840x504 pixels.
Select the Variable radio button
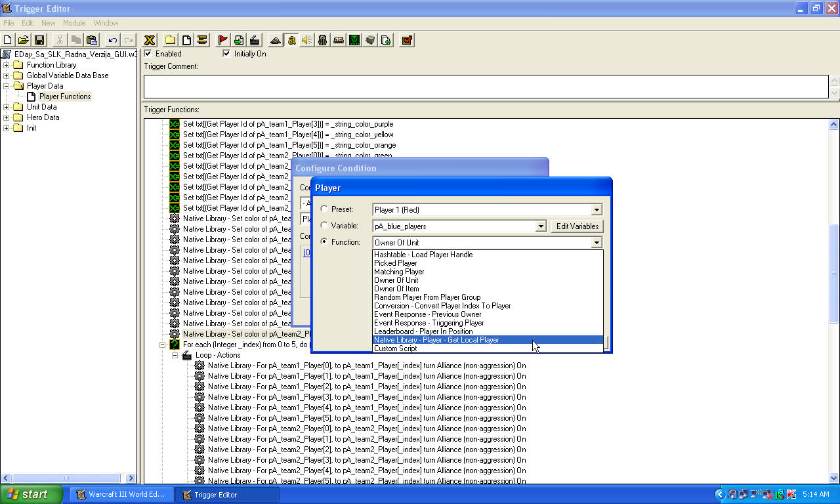pyautogui.click(x=324, y=226)
